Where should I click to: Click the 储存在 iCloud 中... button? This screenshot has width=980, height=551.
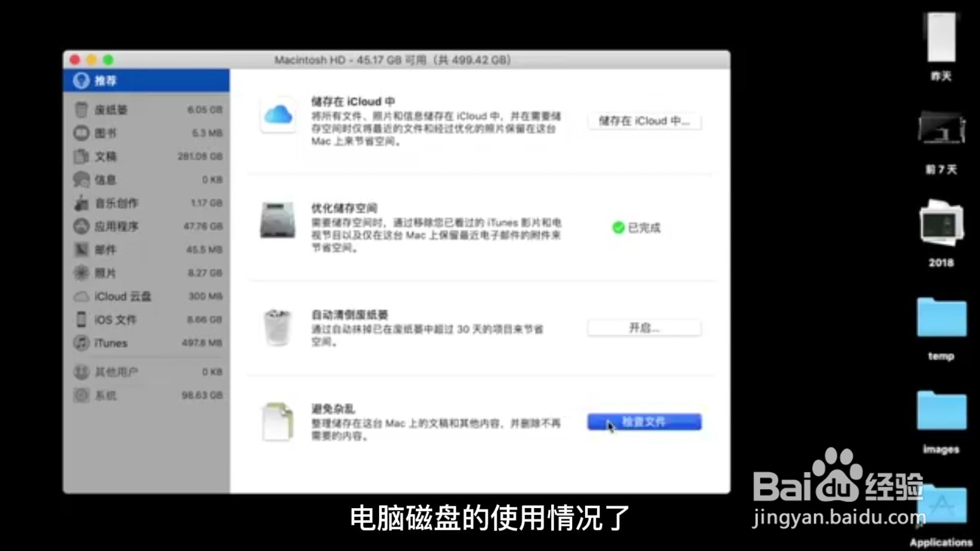[x=644, y=121]
